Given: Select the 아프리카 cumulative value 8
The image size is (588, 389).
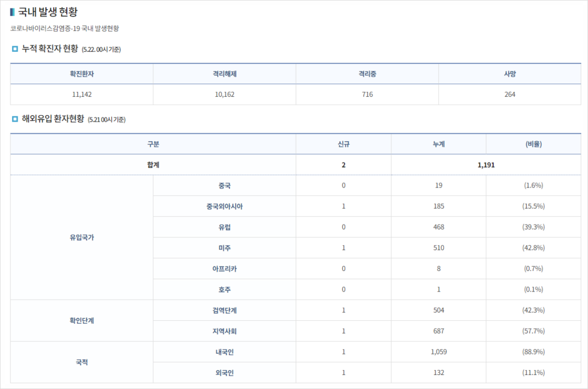Looking at the screenshot, I should click(x=439, y=268).
